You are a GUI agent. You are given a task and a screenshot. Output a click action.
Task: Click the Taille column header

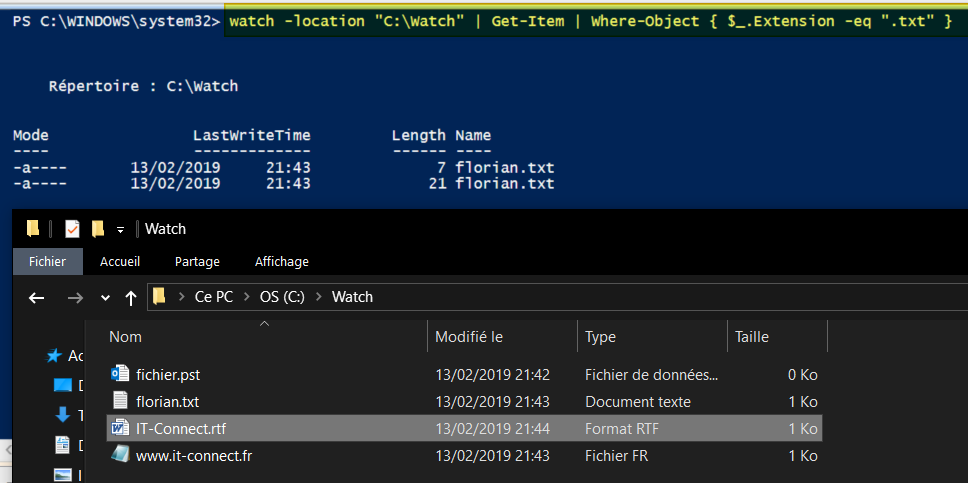[x=752, y=337]
